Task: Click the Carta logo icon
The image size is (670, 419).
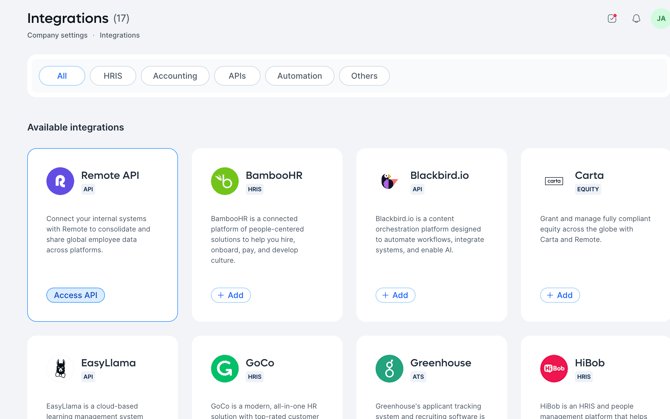Action: click(x=554, y=181)
